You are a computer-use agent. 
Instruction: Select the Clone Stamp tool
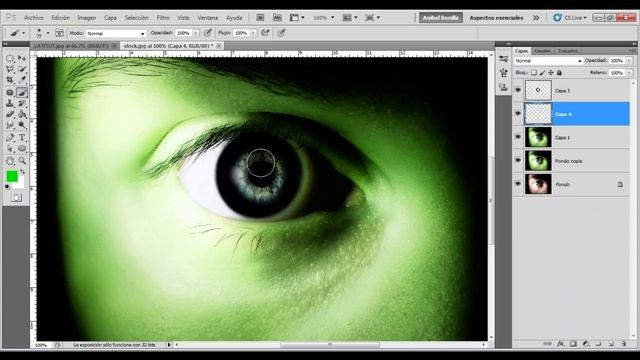pos(10,104)
